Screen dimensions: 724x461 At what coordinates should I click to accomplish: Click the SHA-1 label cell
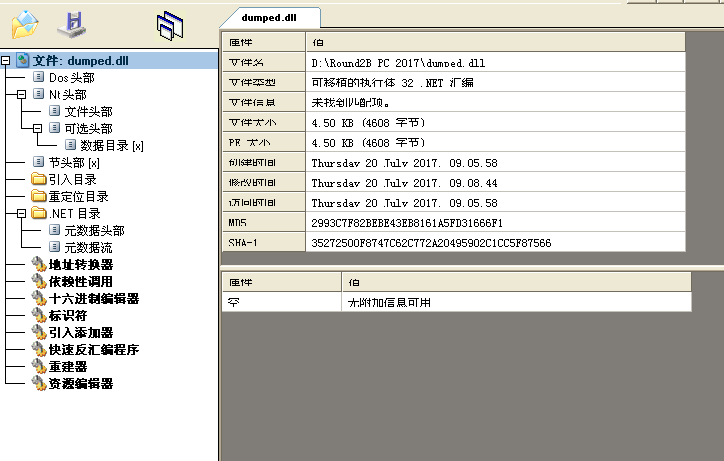pos(264,243)
